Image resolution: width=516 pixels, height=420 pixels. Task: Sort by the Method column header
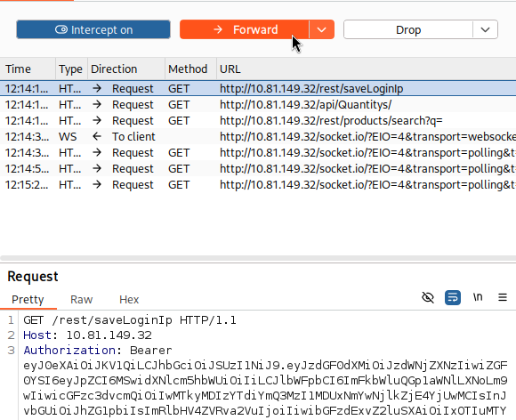pos(190,69)
